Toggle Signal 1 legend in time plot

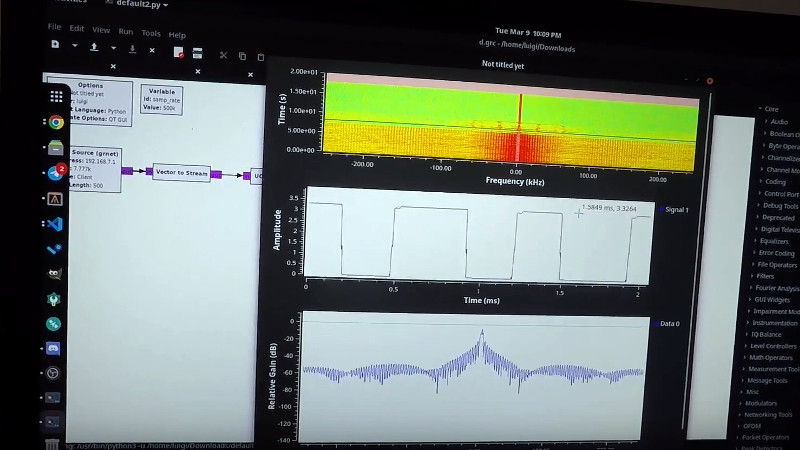pos(676,210)
